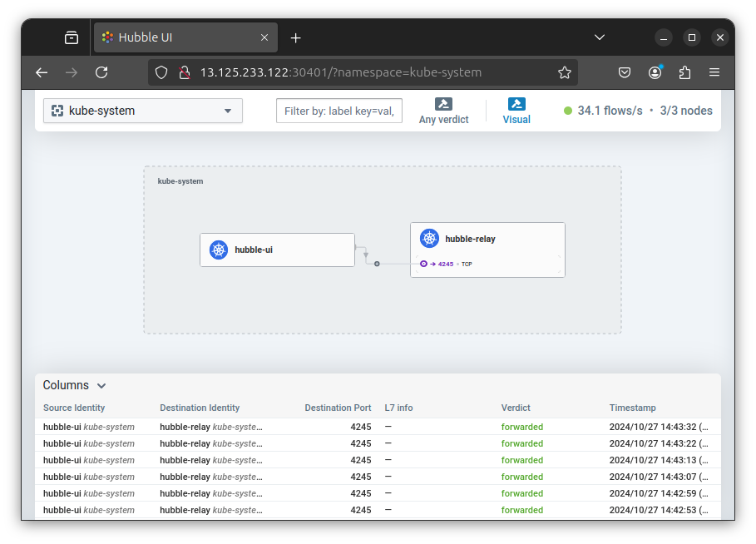Click the label filter input field
This screenshot has width=756, height=544.
point(339,111)
